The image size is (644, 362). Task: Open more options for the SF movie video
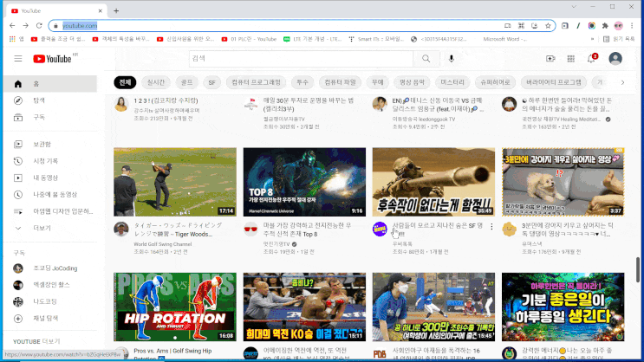click(491, 226)
